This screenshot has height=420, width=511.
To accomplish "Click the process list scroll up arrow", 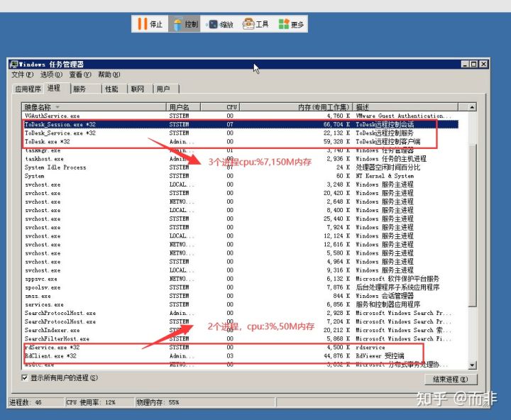I will pos(472,107).
